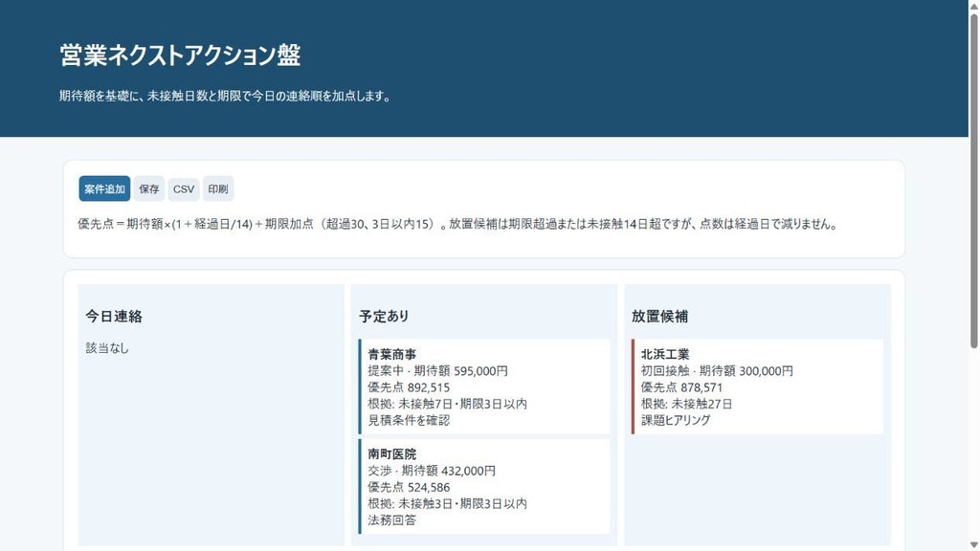
Task: Click 優先点 878,571 value
Action: [681, 387]
